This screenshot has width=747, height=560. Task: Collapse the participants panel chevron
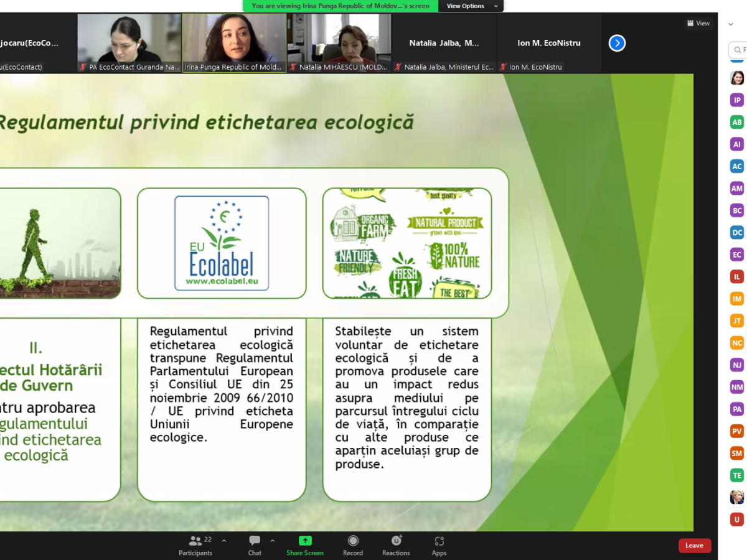[731, 24]
